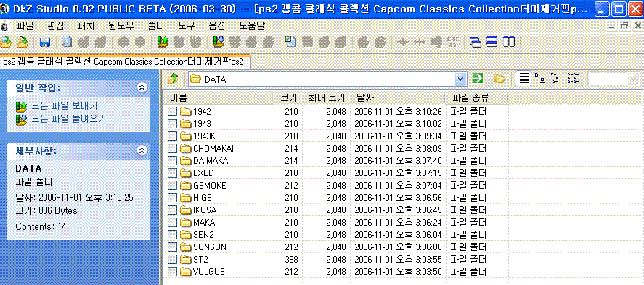Click the second open folder toolbar icon

[22, 42]
